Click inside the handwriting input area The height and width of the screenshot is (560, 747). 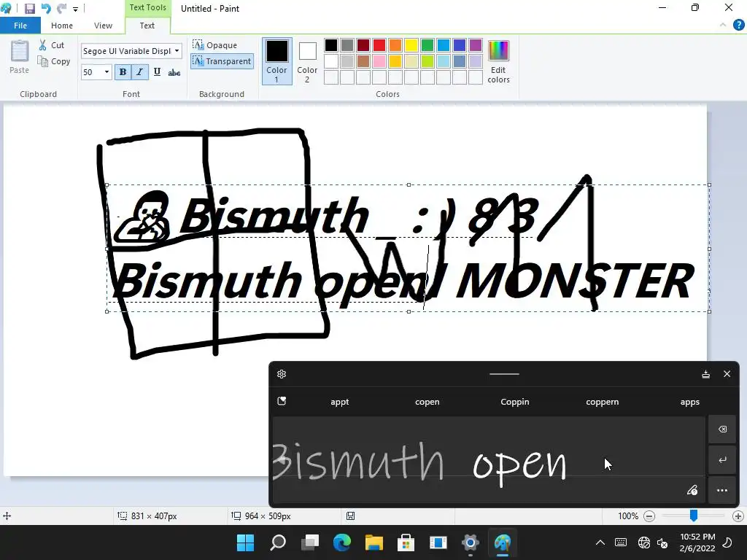pos(489,460)
